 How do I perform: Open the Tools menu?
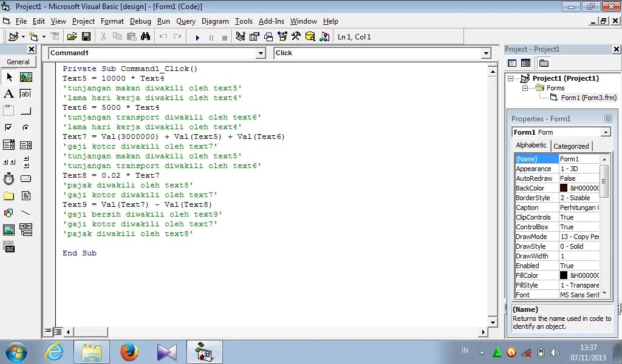click(x=244, y=21)
